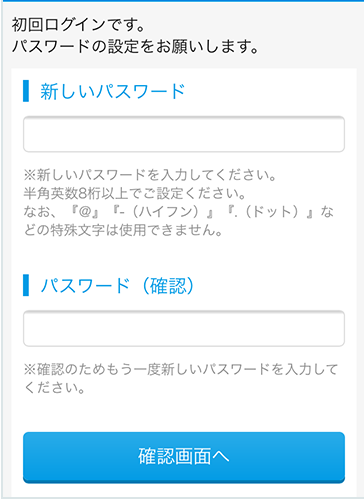The image size is (364, 501).
Task: Click the blue line at page top
Action: (182, 1)
